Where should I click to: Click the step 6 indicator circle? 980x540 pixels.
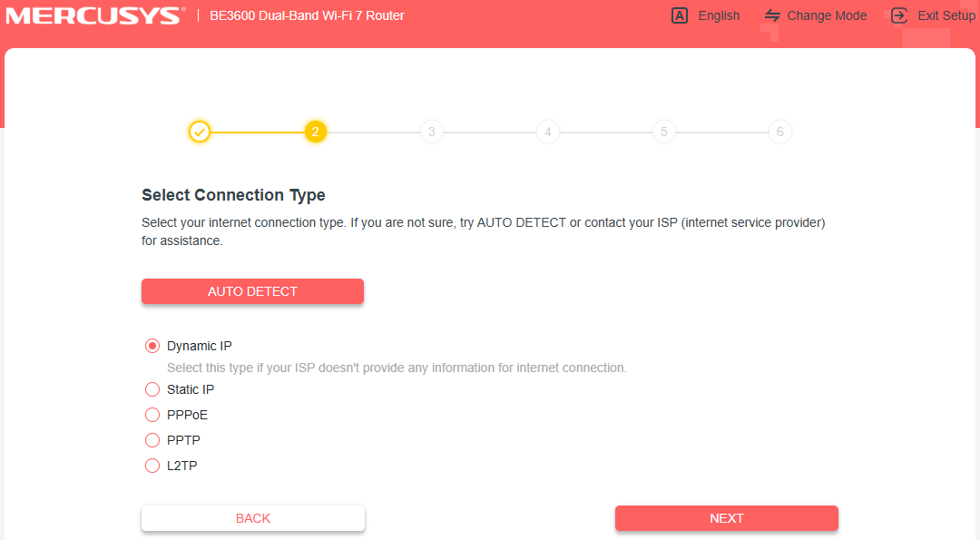pos(779,132)
